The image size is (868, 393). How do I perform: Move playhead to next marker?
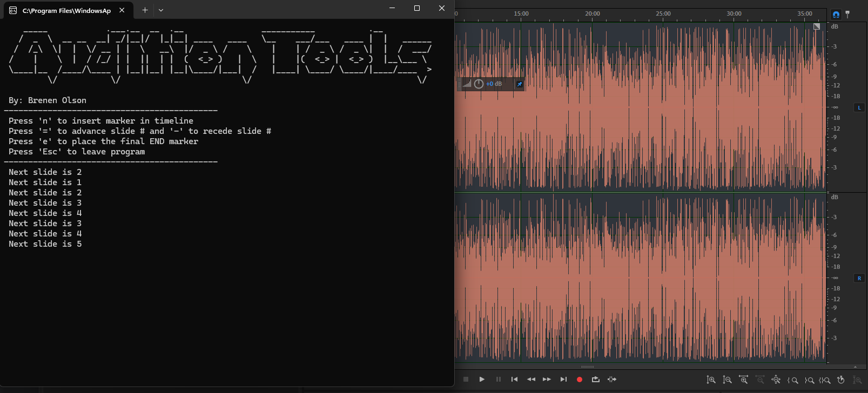563,380
